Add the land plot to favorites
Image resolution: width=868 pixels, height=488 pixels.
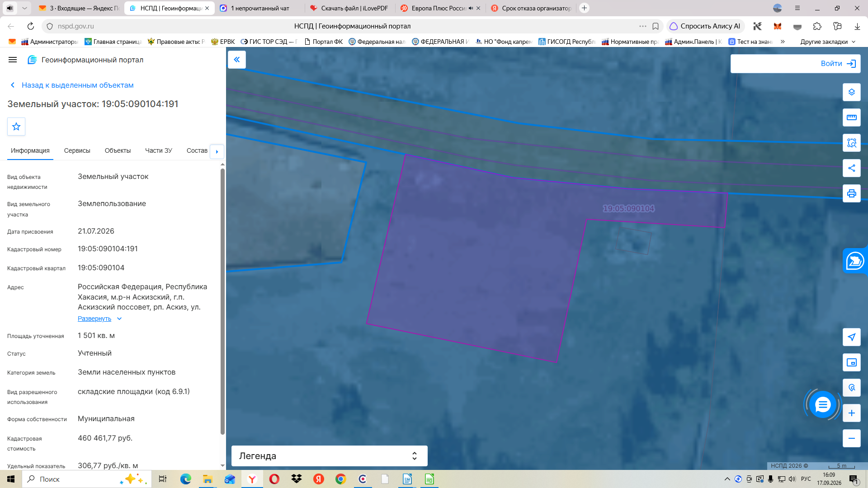tap(16, 127)
